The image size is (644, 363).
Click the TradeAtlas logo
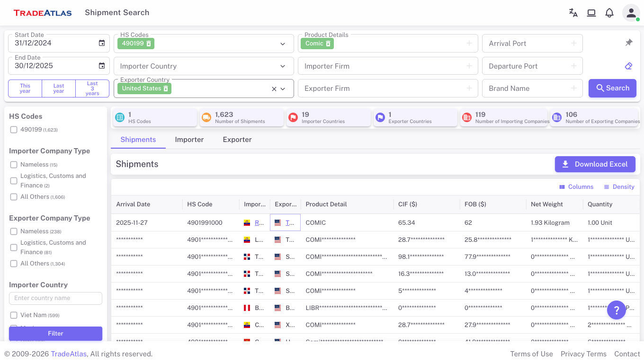[43, 13]
